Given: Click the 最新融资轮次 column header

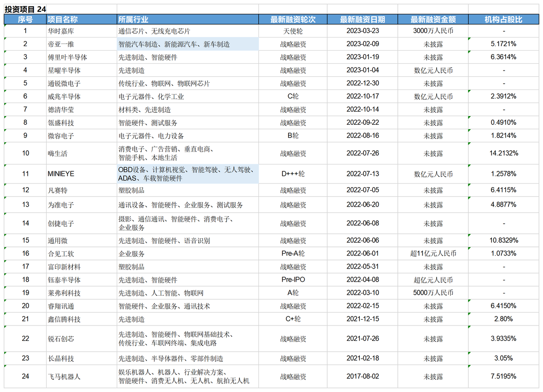Looking at the screenshot, I should pos(293,19).
